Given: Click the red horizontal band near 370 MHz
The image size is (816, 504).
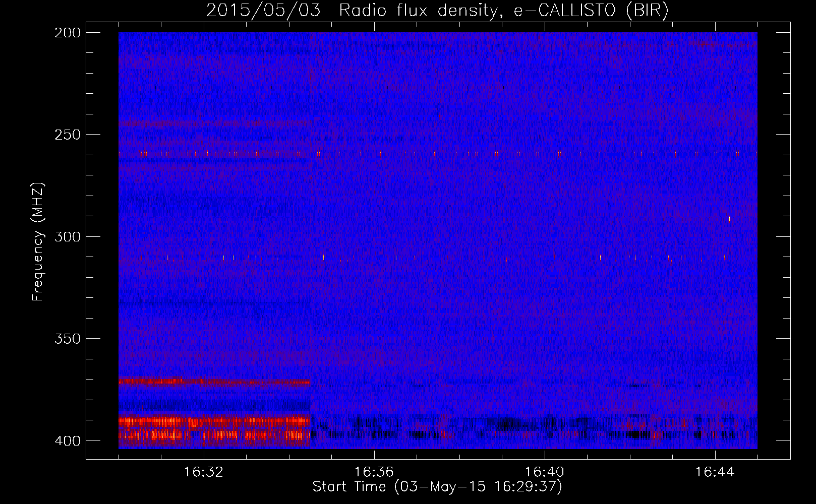Looking at the screenshot, I should pyautogui.click(x=214, y=382).
